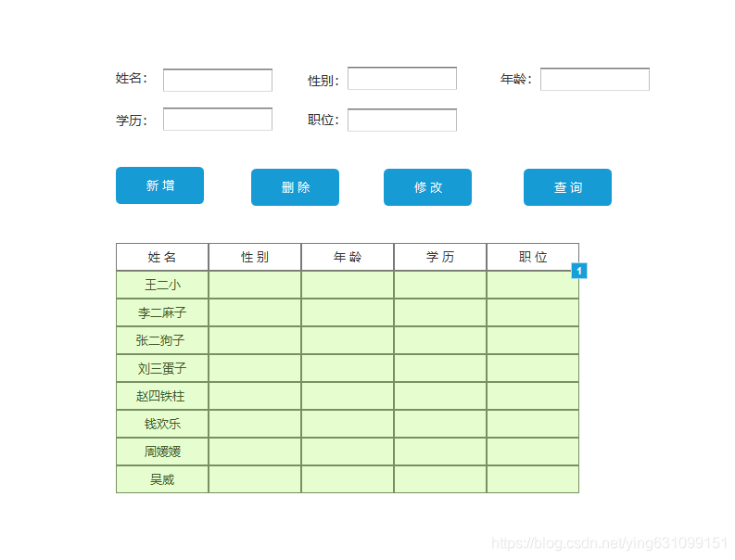Select the 周媛媛 name cell
The height and width of the screenshot is (560, 735).
pyautogui.click(x=162, y=452)
